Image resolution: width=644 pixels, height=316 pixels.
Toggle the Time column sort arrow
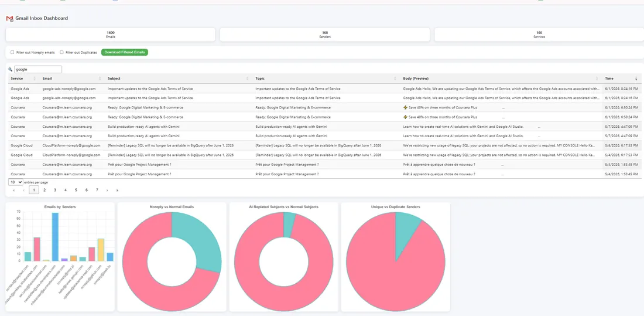(x=636, y=78)
